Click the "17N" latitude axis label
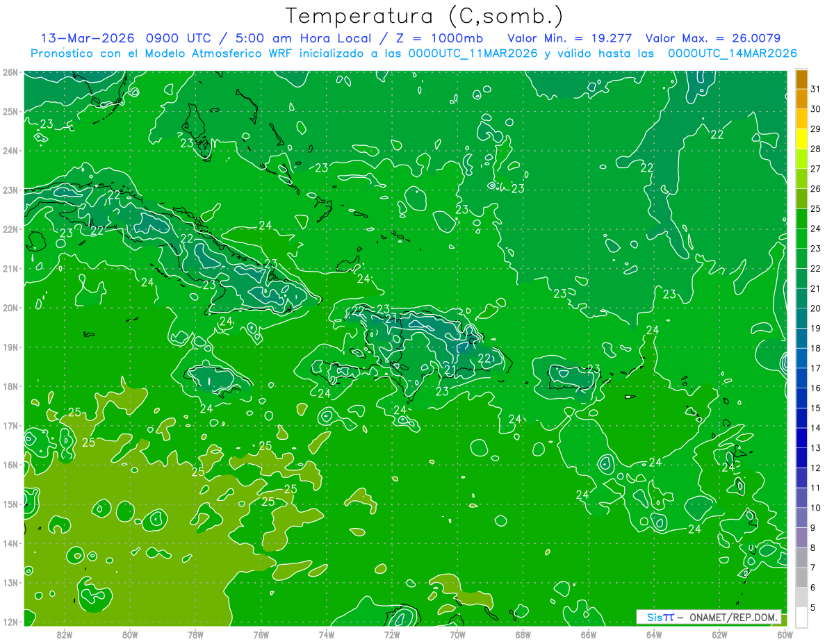This screenshot has height=644, width=834. [10, 425]
